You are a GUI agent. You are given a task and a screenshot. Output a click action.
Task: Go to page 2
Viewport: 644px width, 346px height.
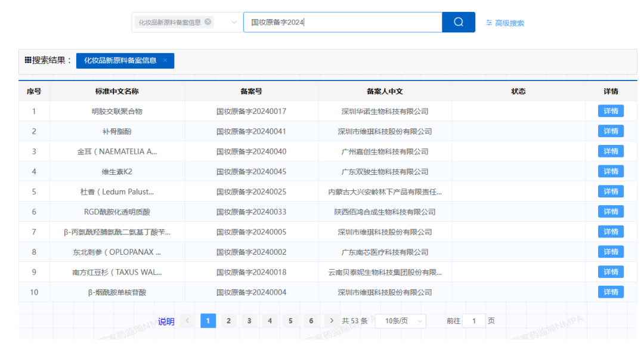(x=229, y=321)
